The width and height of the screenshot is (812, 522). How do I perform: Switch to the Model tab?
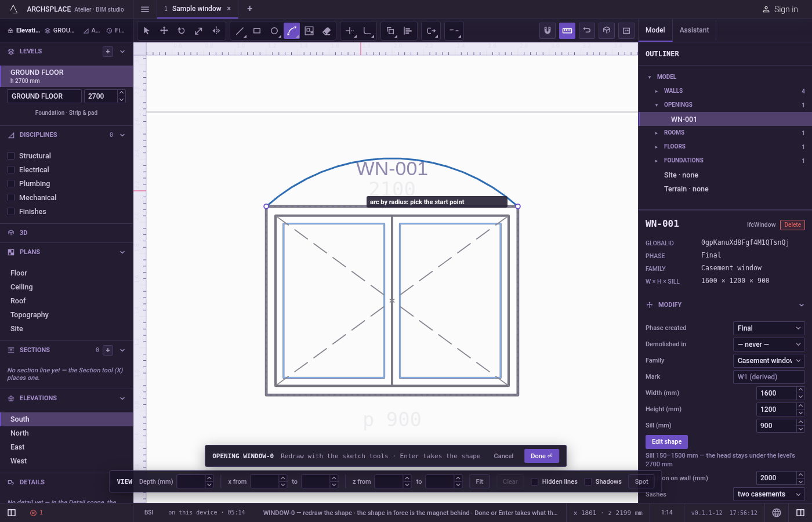(655, 30)
